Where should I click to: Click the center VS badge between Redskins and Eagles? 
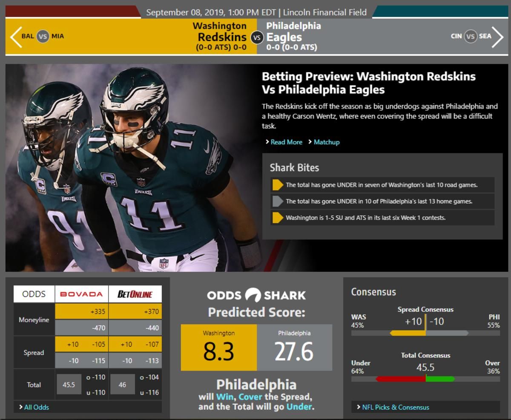[x=257, y=37]
